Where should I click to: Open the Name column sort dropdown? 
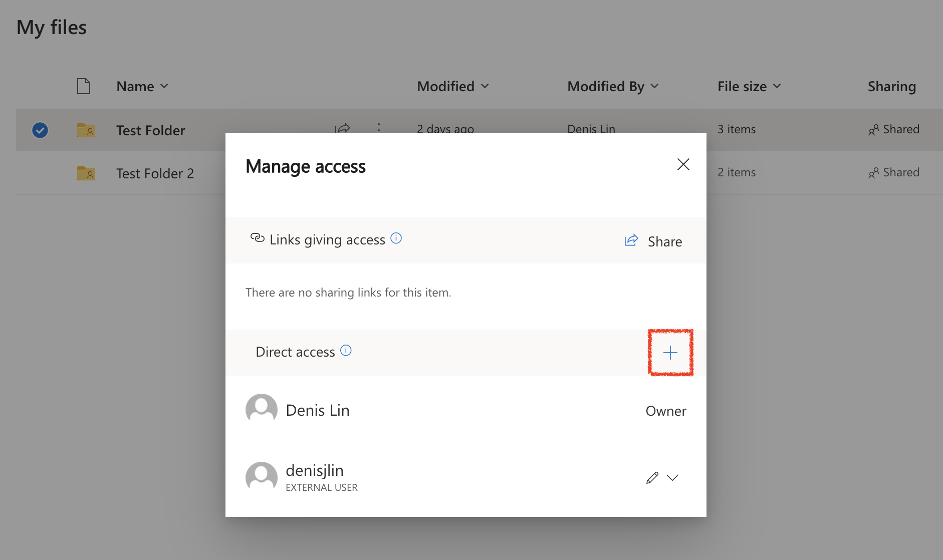click(x=165, y=86)
